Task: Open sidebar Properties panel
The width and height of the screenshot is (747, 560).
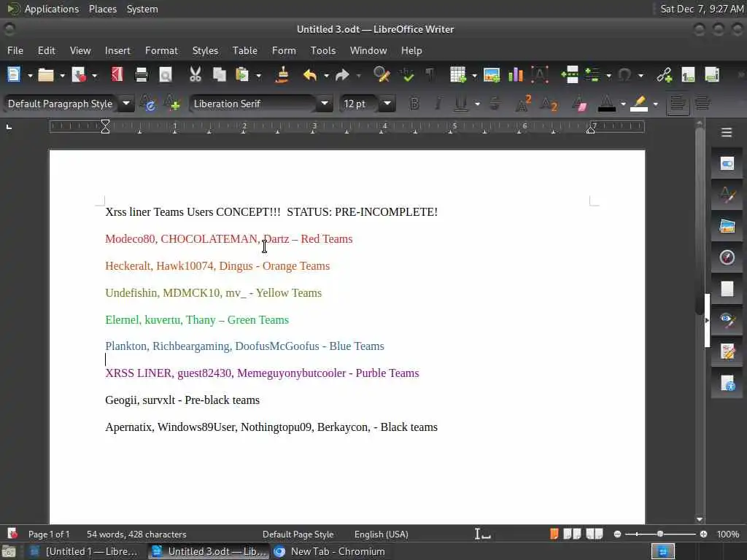Action: tap(727, 164)
